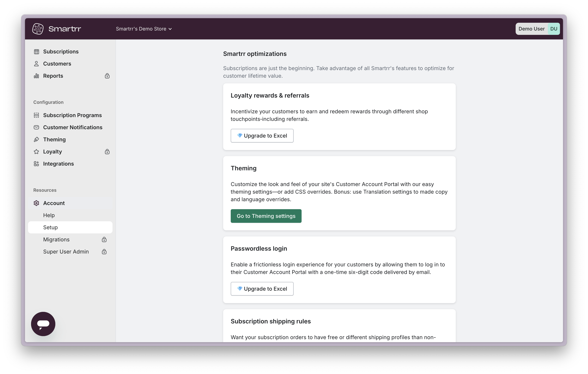The height and width of the screenshot is (374, 588).
Task: Click the Theming card heading
Action: [x=243, y=168]
